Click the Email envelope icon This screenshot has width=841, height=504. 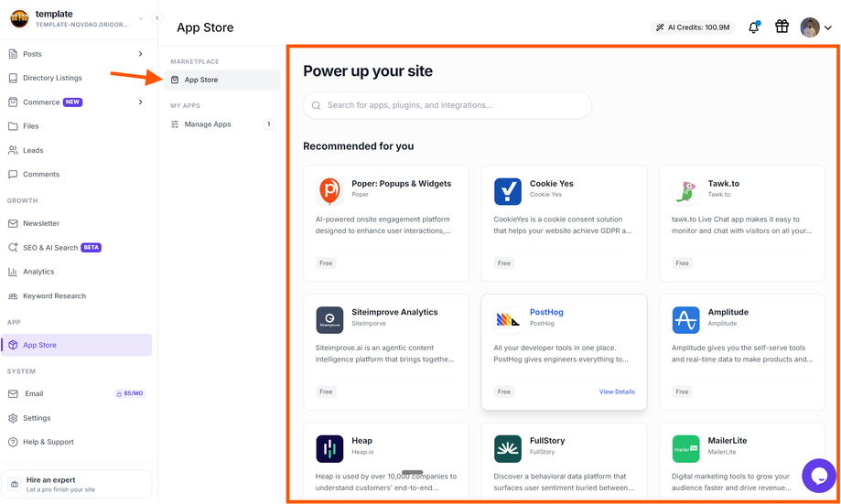tap(13, 393)
